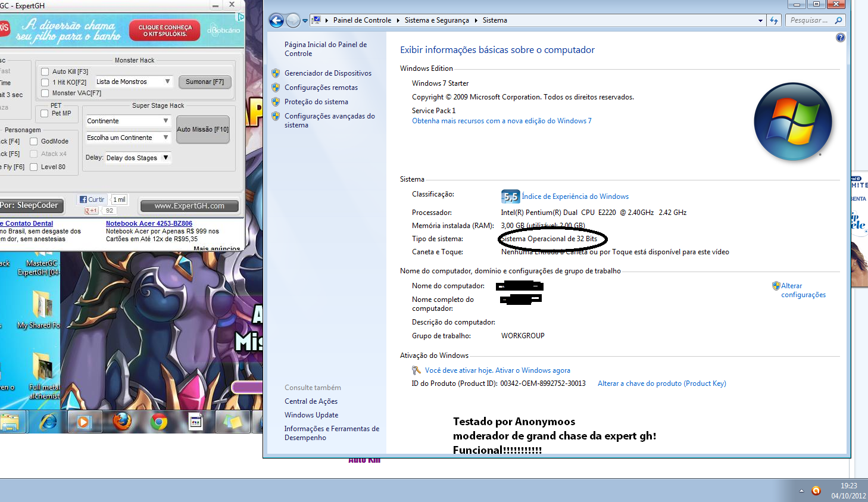Click the search magnifier icon in Pesquisar box
The width and height of the screenshot is (868, 502).
[838, 20]
